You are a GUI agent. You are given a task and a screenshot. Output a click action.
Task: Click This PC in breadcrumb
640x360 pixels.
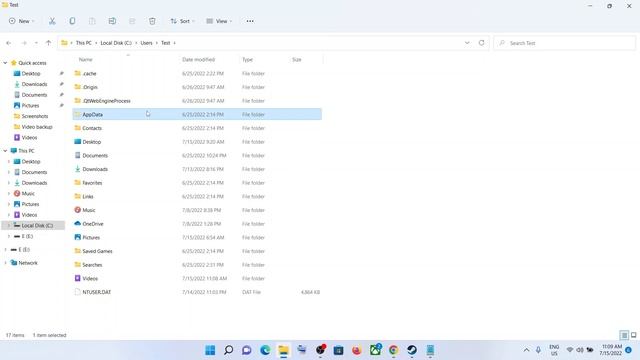[84, 43]
